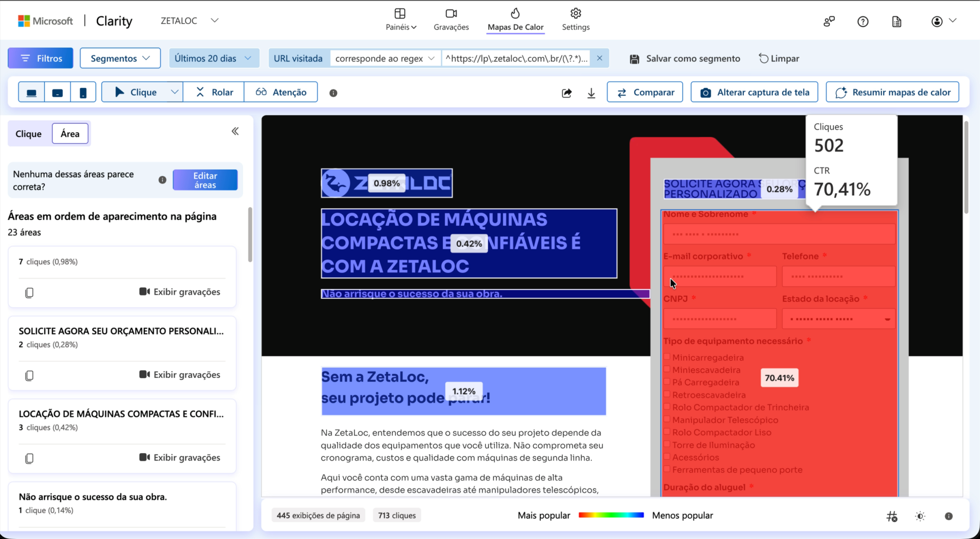Check the Miniescavadeira checkbox
The height and width of the screenshot is (539, 980).
tap(667, 369)
